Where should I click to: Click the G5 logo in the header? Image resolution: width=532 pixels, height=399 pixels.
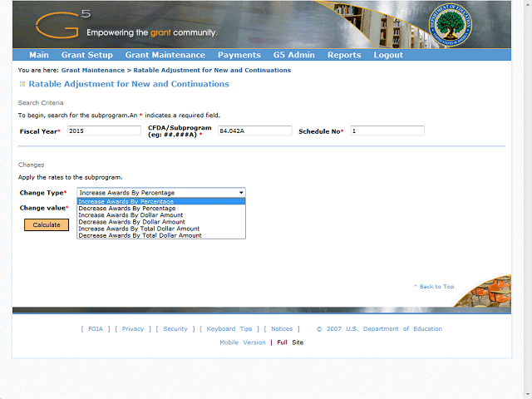click(x=63, y=24)
